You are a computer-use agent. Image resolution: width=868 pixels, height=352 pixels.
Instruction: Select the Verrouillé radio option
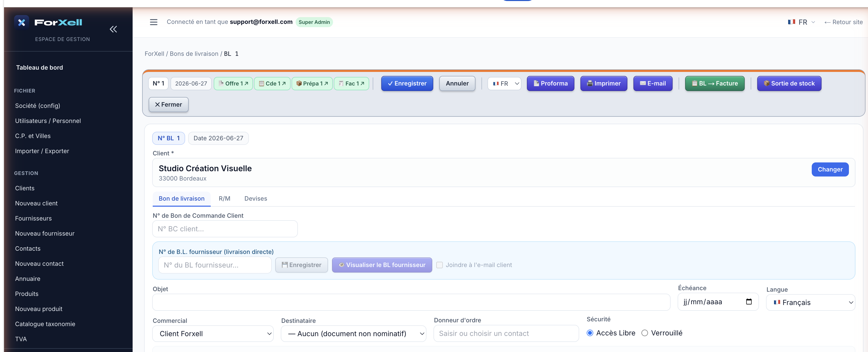coord(645,333)
